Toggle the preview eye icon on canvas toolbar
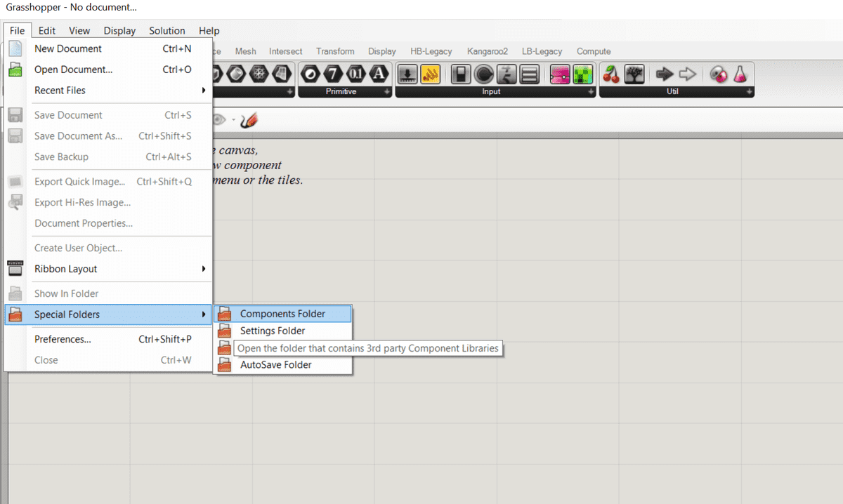The height and width of the screenshot is (504, 843). [219, 120]
